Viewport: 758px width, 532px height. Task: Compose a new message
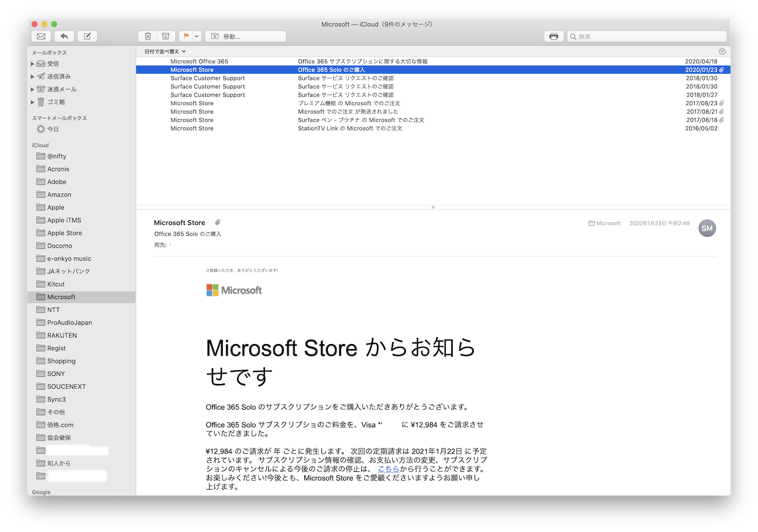tap(87, 36)
